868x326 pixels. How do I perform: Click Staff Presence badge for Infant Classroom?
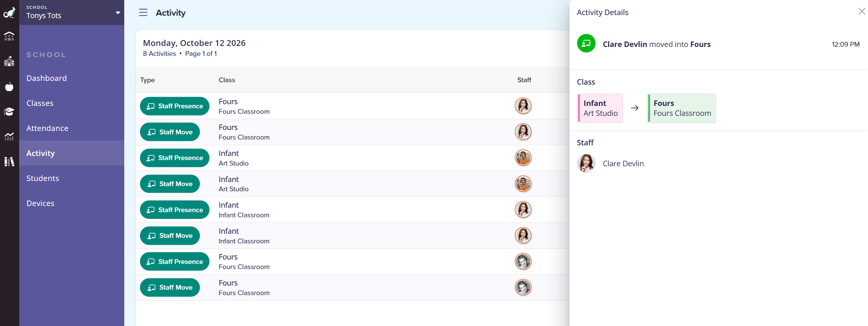[175, 210]
